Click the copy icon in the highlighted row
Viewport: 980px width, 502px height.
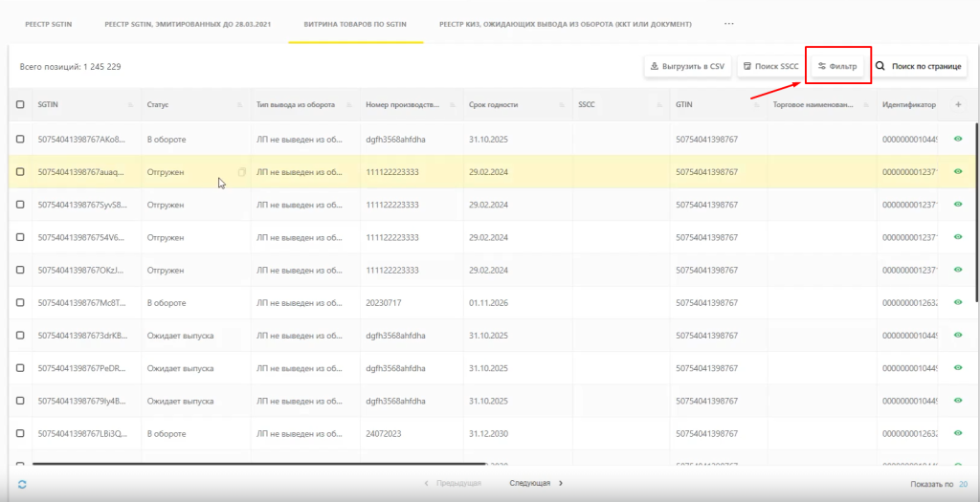tap(241, 172)
